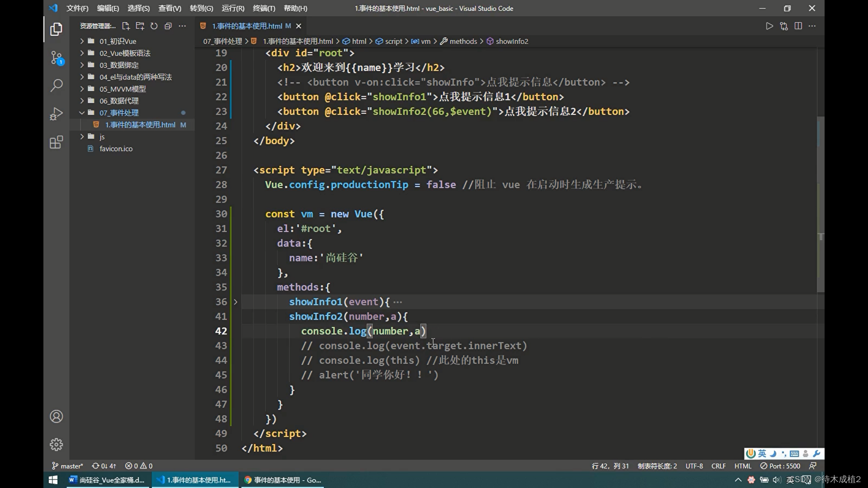Show hidden system tray icons
The height and width of the screenshot is (488, 868).
(x=738, y=480)
